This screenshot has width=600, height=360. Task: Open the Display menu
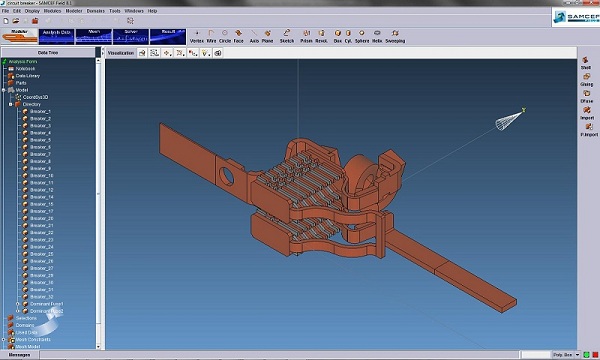[32, 11]
